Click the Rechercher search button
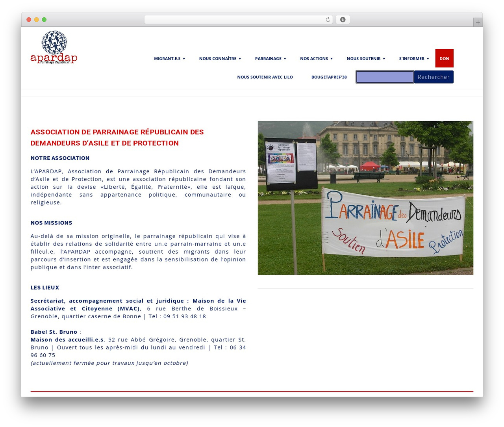The width and height of the screenshot is (504, 427). 434,77
